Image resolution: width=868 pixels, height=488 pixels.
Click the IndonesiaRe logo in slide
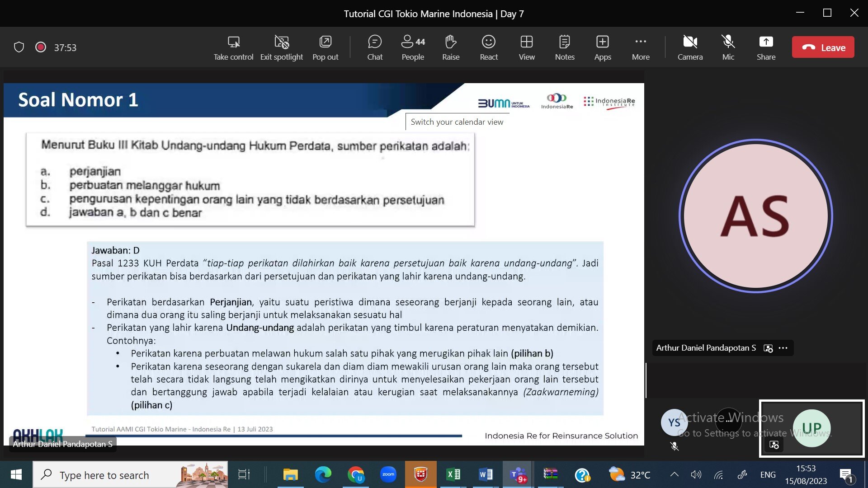[557, 101]
